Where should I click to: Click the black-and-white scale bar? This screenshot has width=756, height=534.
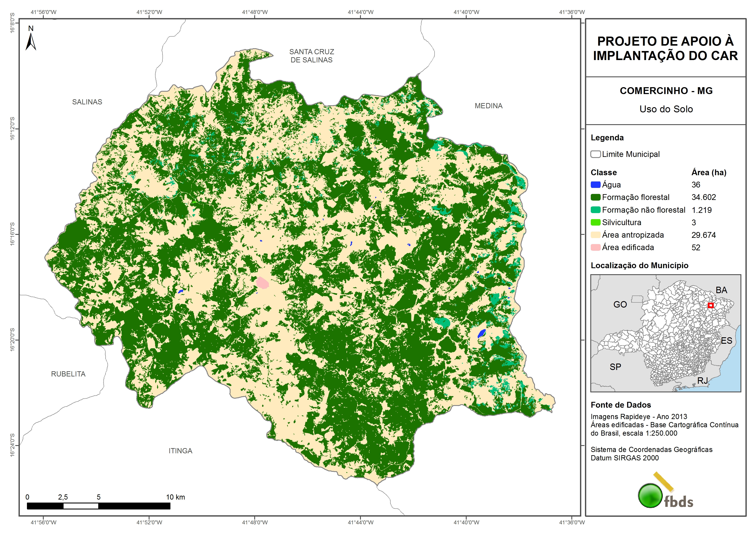(x=98, y=506)
